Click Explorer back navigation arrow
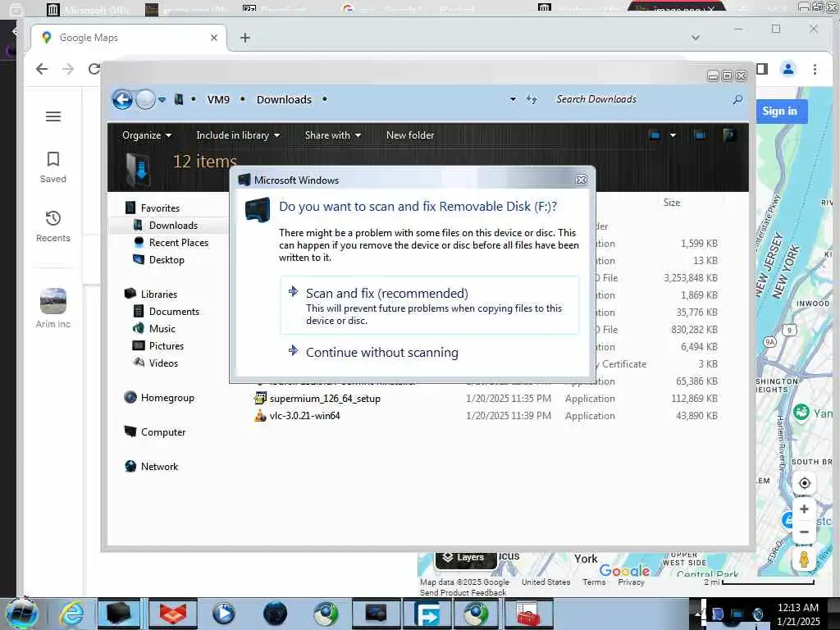Screen dimensions: 840x630 click(x=122, y=99)
